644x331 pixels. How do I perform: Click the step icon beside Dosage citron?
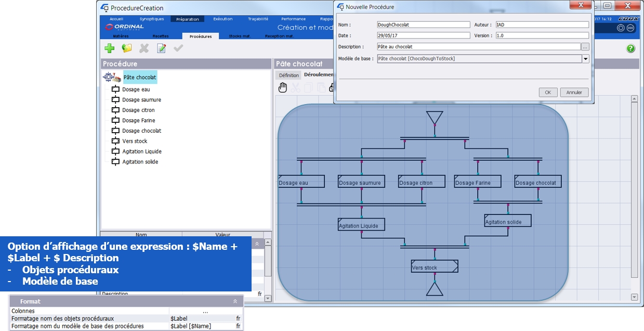tap(115, 110)
